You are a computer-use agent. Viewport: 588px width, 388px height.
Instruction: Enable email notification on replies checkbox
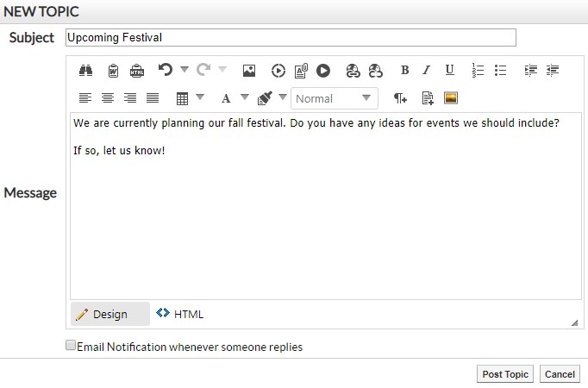(71, 346)
